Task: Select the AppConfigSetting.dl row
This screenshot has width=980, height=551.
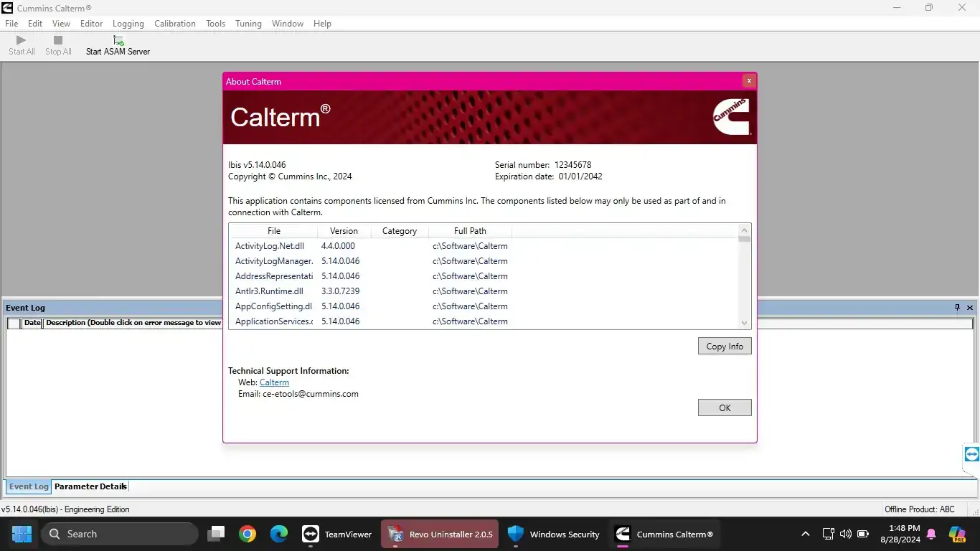Action: tap(484, 306)
